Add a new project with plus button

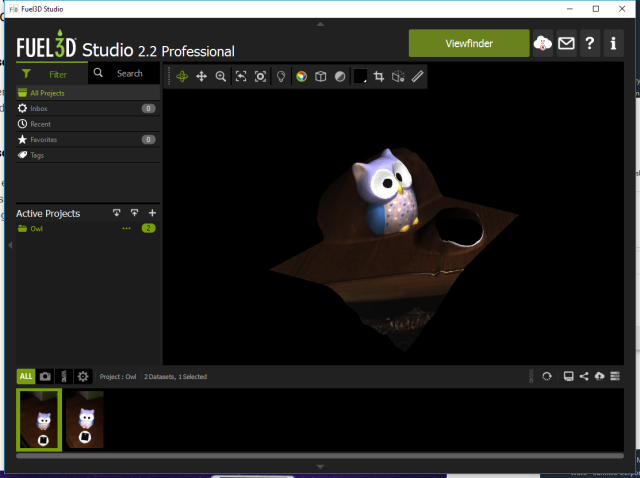152,213
